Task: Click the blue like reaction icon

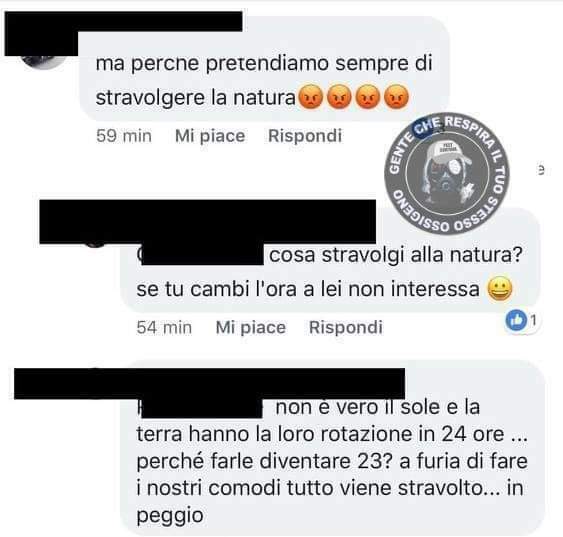Action: point(516,319)
